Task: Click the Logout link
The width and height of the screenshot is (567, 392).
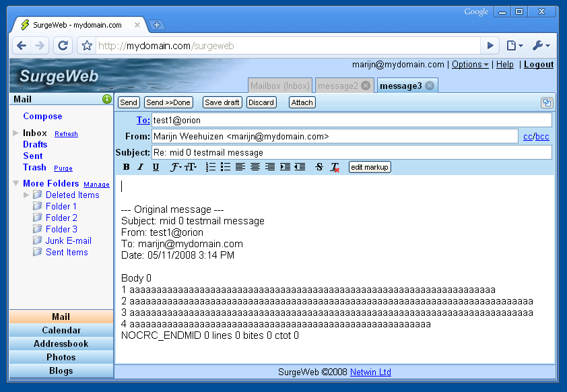Action: click(x=539, y=65)
